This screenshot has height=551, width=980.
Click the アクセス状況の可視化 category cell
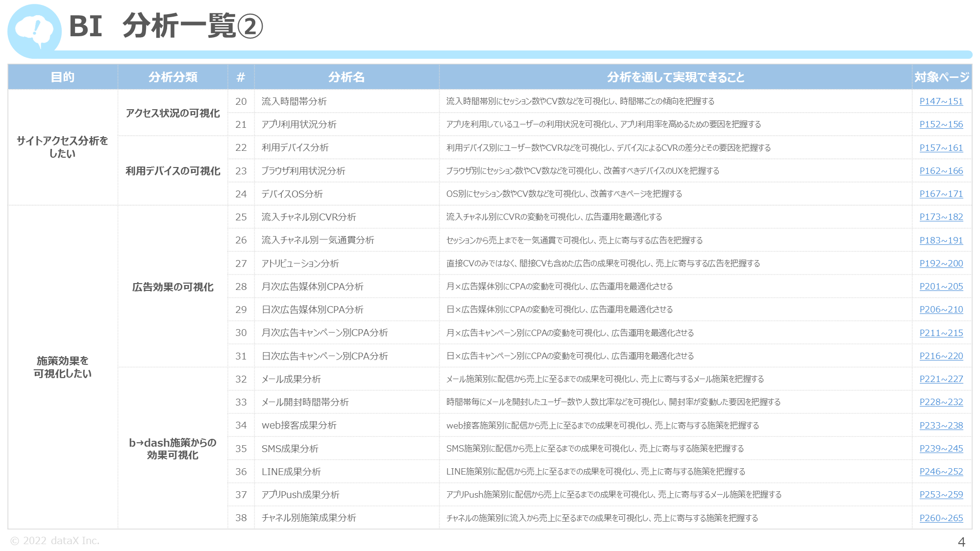tap(173, 113)
